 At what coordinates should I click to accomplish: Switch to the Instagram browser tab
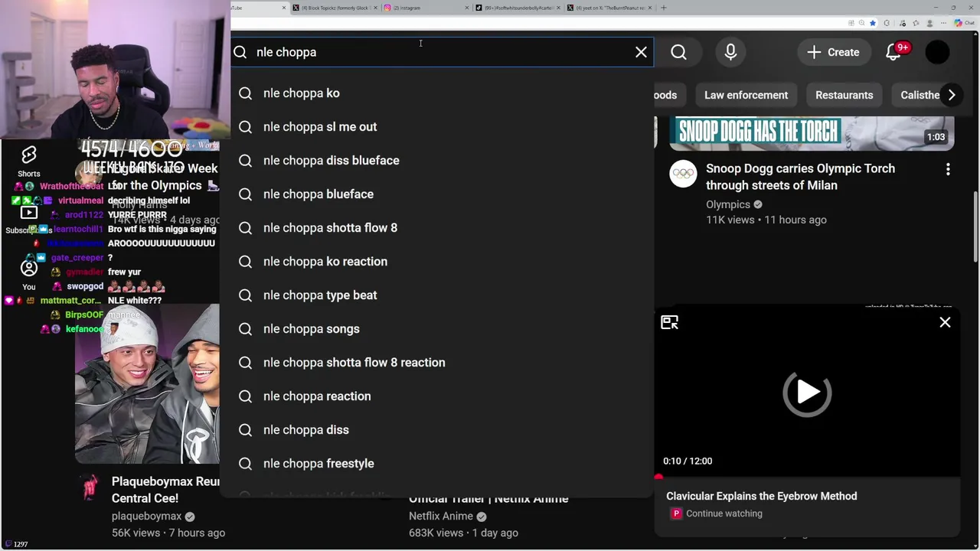click(x=425, y=8)
